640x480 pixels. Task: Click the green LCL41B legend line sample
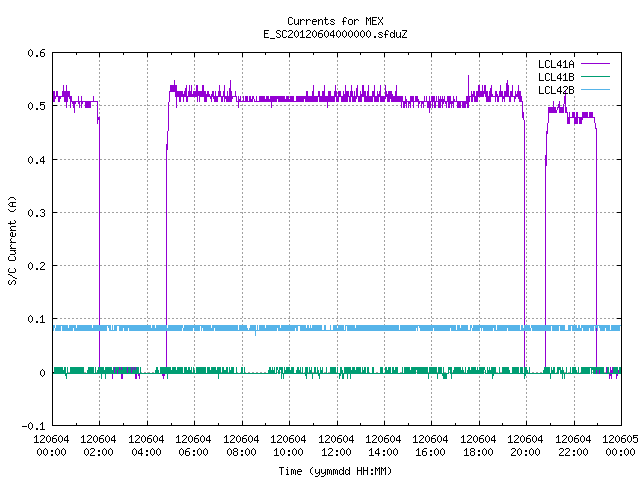point(595,77)
